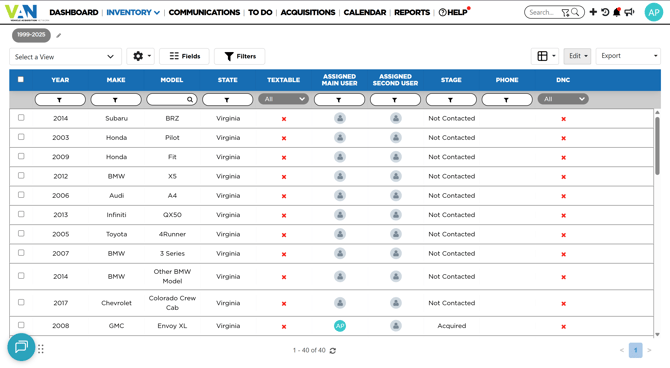Image resolution: width=670 pixels, height=368 pixels.
Task: Click the search magnifier icon
Action: pos(576,12)
